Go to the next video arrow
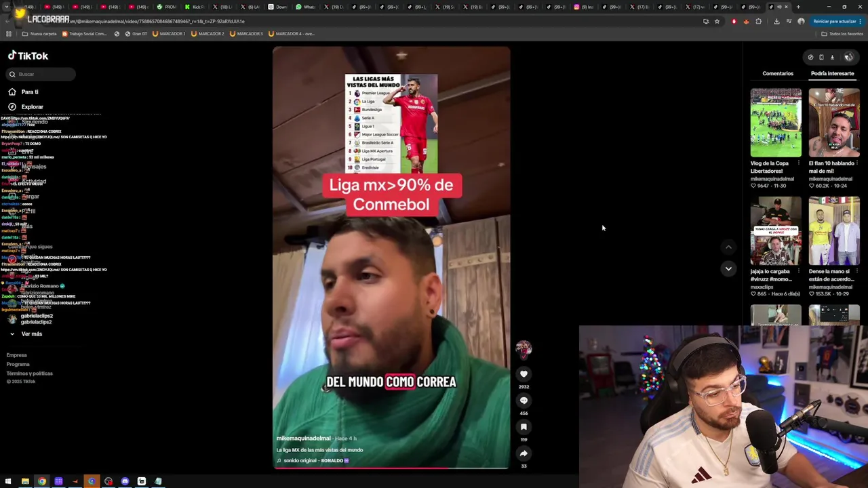 (x=728, y=268)
